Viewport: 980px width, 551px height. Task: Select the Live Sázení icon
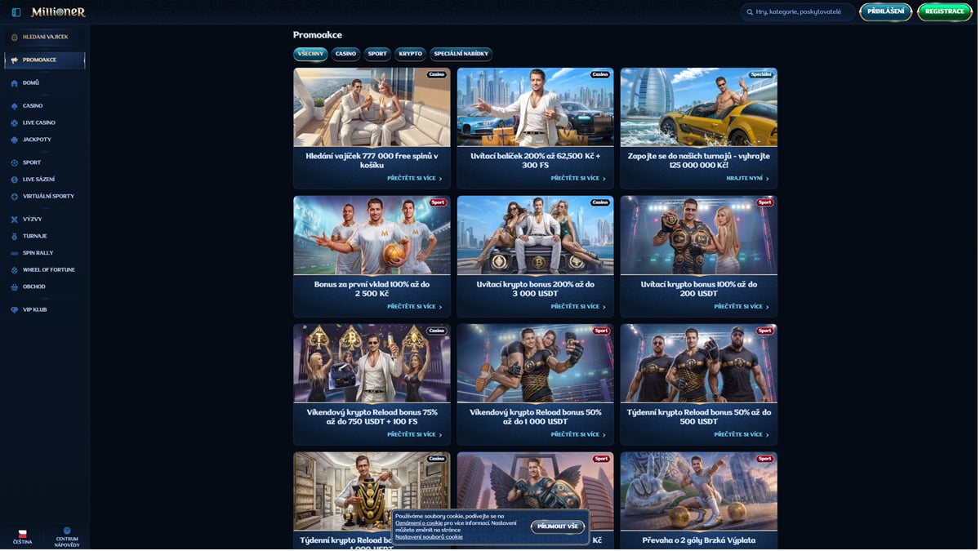(15, 179)
